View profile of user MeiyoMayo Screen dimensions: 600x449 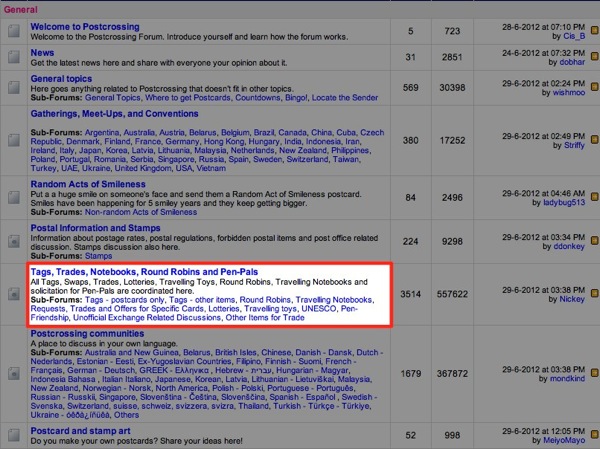tap(564, 441)
